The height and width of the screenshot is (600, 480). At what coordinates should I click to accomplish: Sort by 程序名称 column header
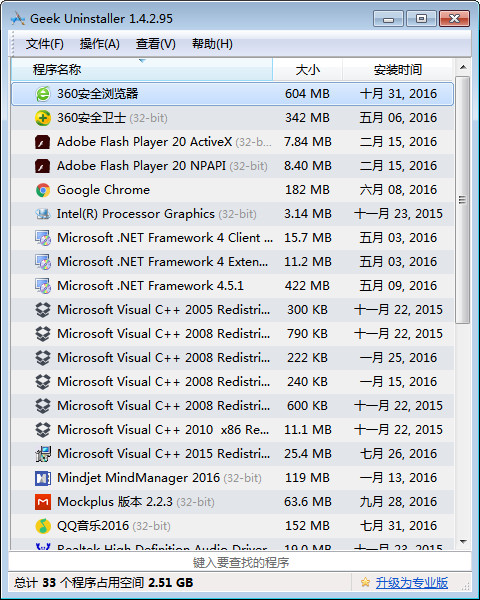click(x=142, y=70)
